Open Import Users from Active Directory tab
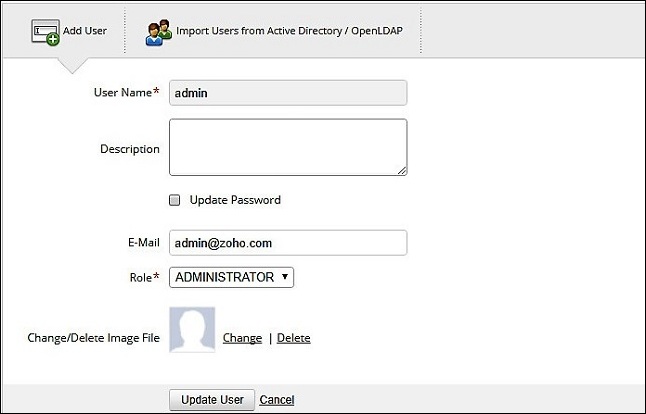The width and height of the screenshot is (646, 414). point(295,31)
